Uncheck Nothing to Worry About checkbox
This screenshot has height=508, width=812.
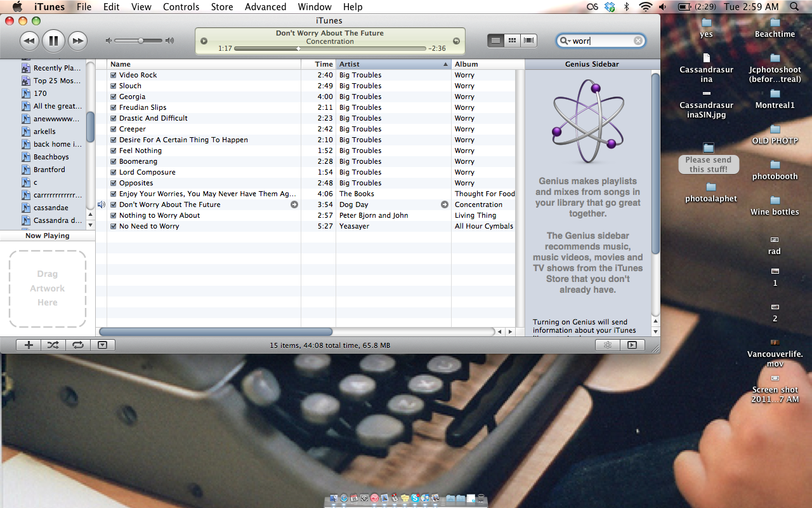[114, 215]
